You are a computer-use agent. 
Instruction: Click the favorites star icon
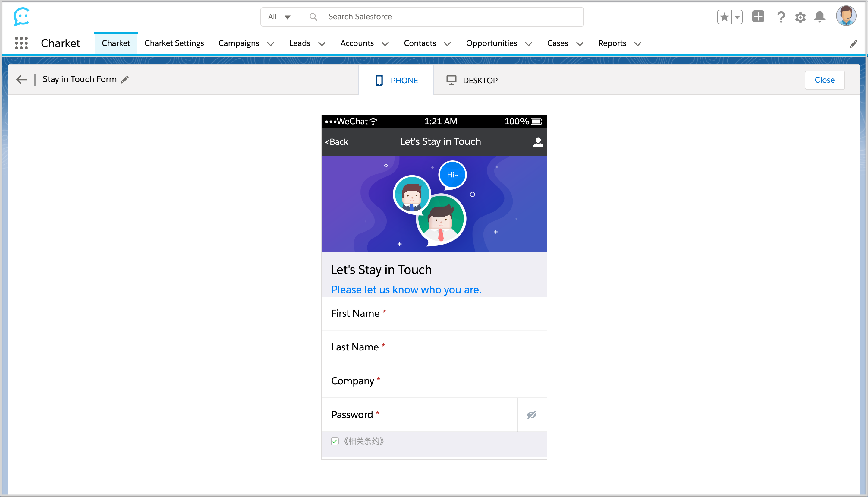(724, 17)
